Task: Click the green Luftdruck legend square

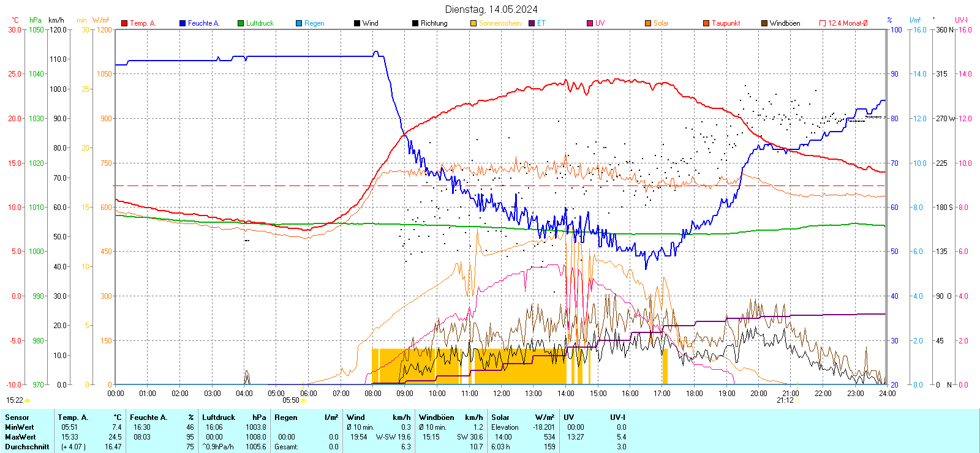Action: (241, 23)
